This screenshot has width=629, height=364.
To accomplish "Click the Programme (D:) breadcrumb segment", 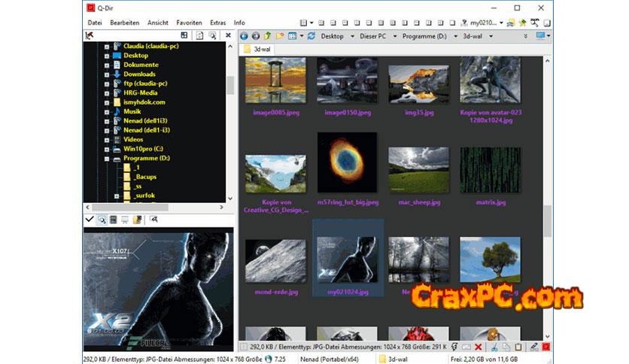I will click(x=424, y=36).
